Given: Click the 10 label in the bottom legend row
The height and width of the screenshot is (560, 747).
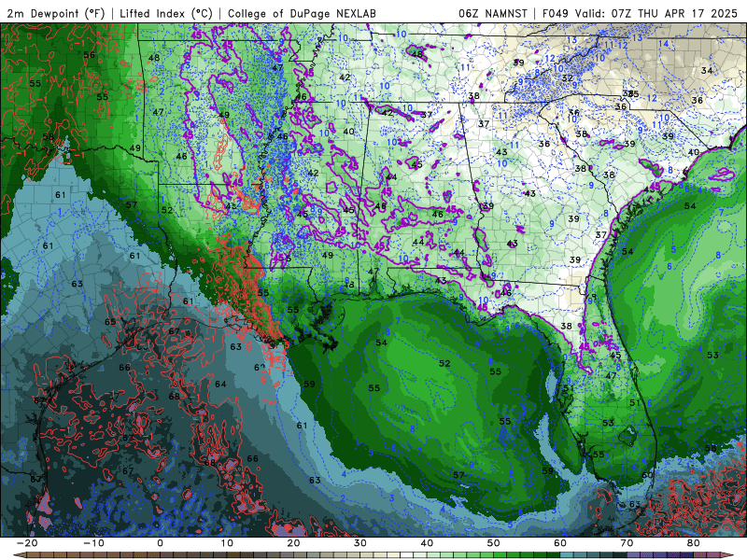Looking at the screenshot, I should tap(227, 543).
